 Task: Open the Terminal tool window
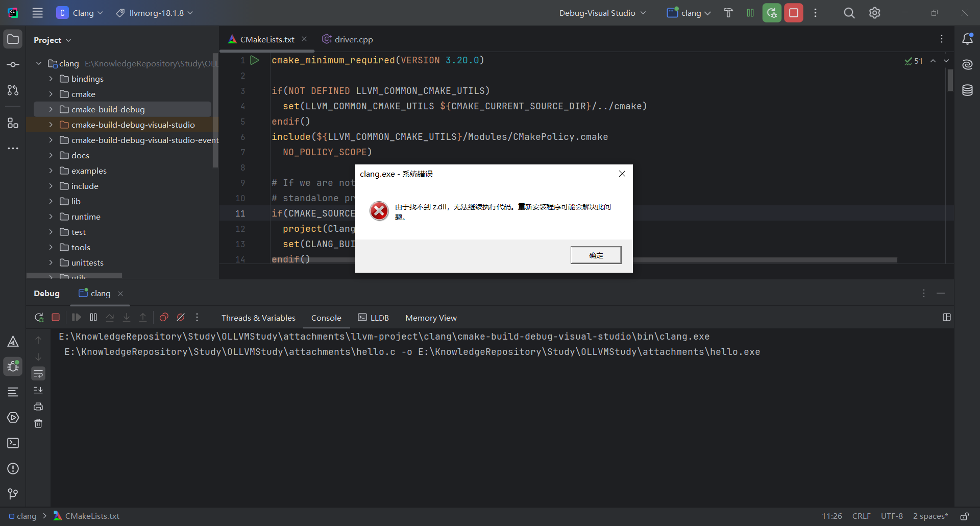tap(13, 443)
